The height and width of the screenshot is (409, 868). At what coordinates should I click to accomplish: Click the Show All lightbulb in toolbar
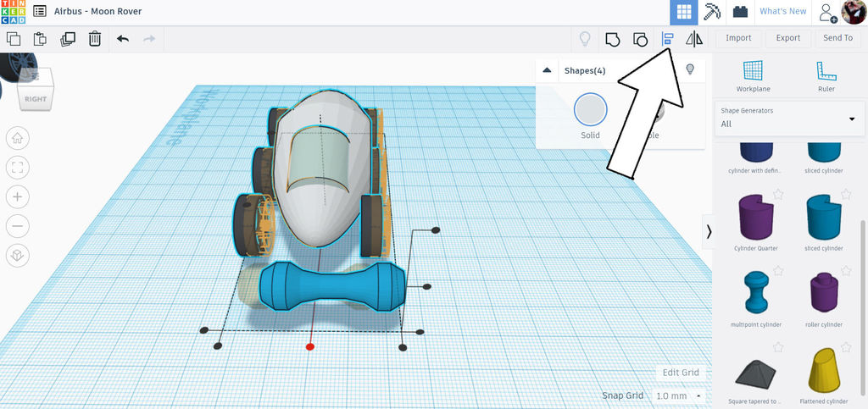tap(585, 39)
